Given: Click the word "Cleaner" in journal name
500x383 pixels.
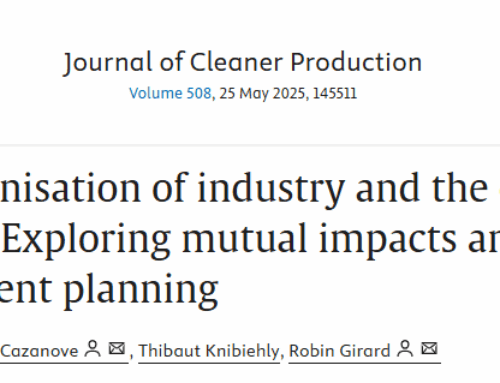Looking at the screenshot, I should [236, 62].
